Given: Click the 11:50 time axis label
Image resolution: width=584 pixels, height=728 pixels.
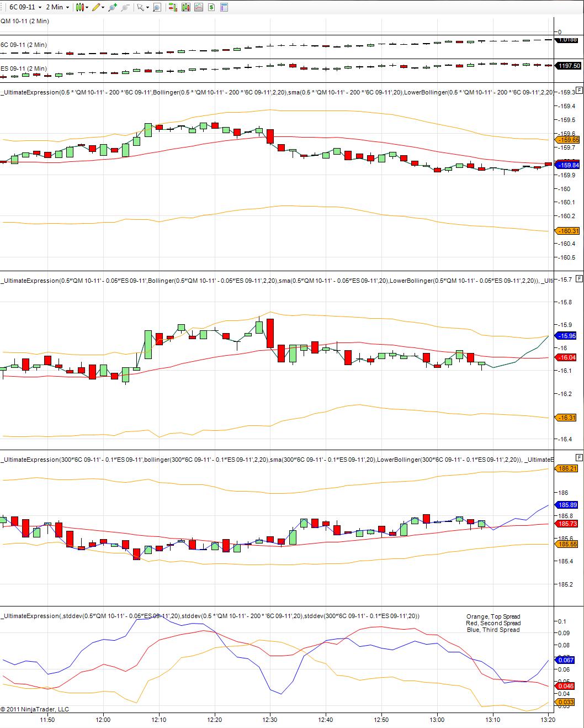Looking at the screenshot, I should (47, 720).
